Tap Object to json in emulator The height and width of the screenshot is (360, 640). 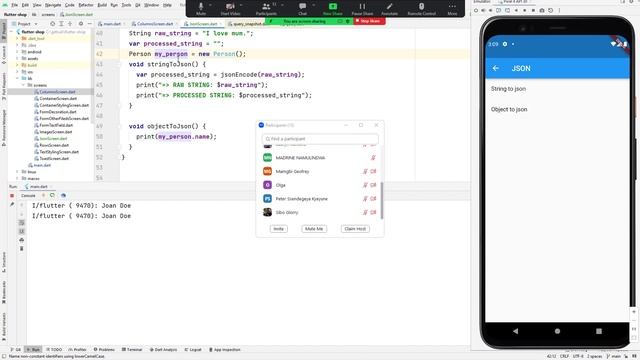tap(509, 109)
